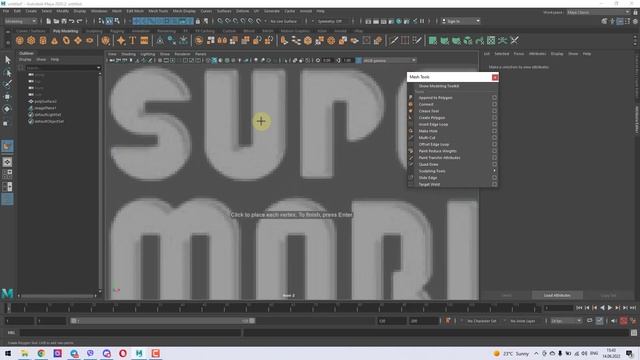
Task: Click the Polygon Cube shelf icon
Action: [x=31, y=40]
